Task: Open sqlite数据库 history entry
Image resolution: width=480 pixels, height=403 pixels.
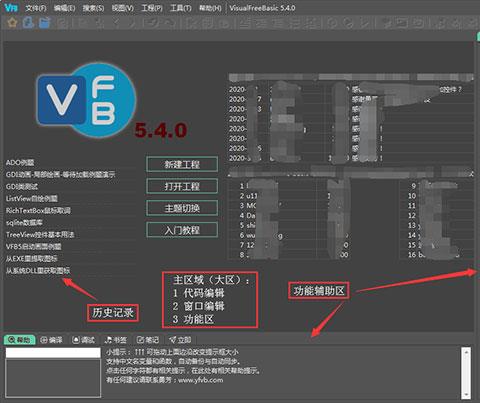Action: (24, 222)
